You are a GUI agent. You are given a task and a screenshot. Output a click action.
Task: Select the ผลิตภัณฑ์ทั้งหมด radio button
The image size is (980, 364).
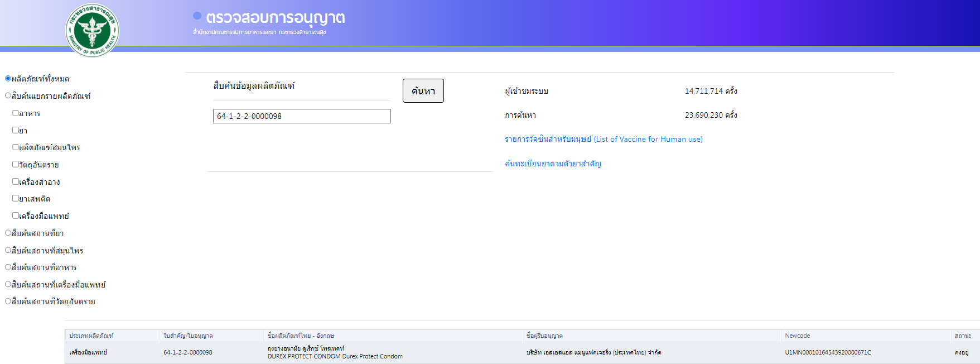(x=8, y=79)
